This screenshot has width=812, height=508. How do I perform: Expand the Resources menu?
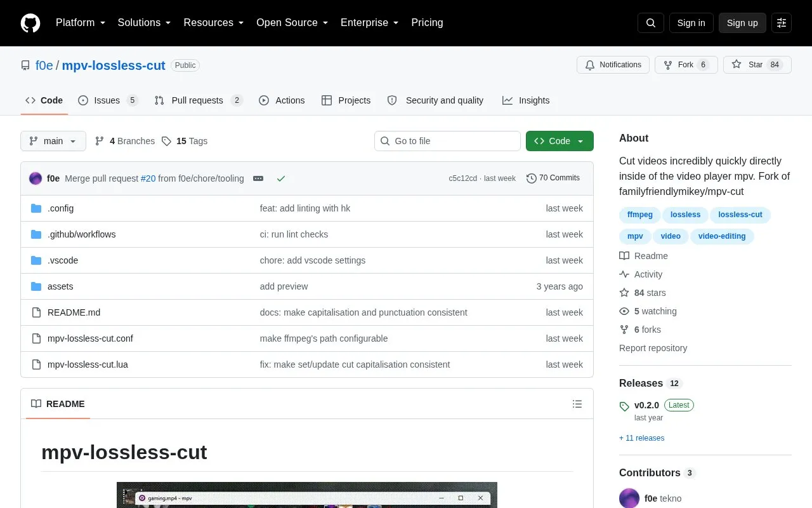(x=214, y=23)
